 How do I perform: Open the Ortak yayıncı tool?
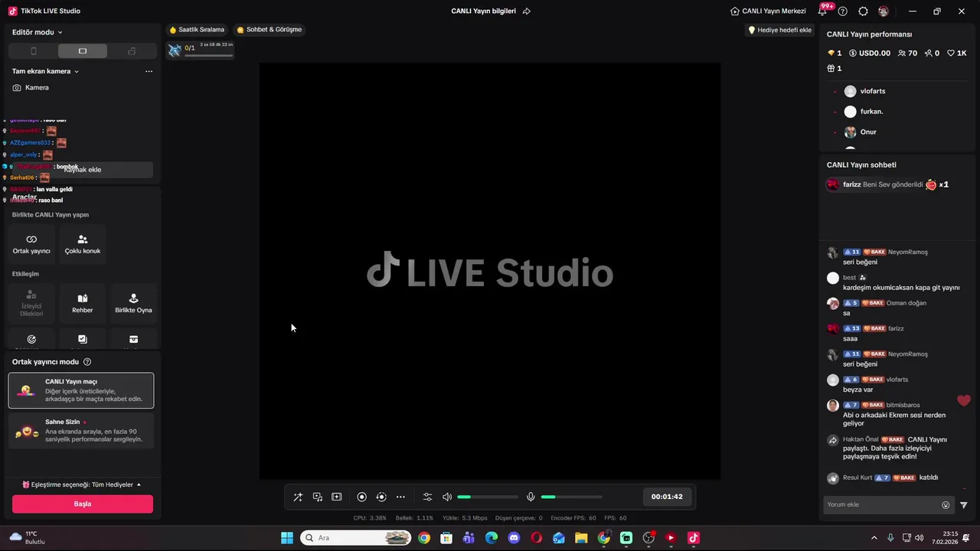click(31, 244)
